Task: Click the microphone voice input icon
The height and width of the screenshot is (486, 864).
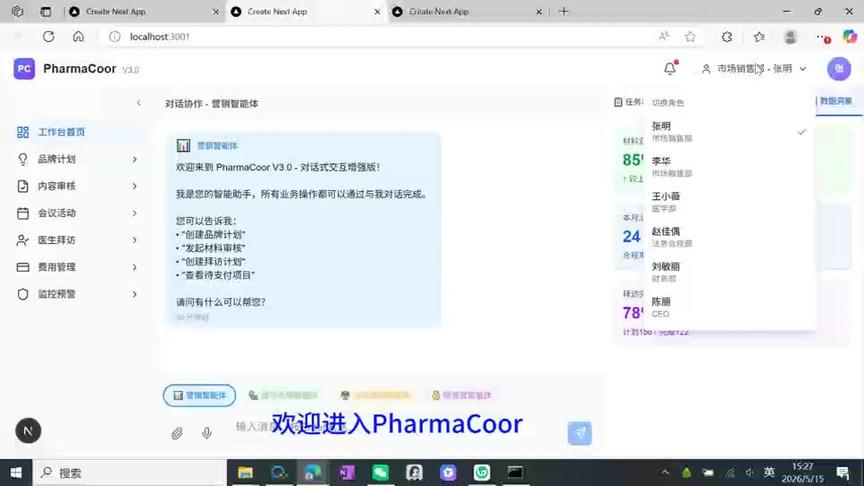Action: tap(207, 433)
